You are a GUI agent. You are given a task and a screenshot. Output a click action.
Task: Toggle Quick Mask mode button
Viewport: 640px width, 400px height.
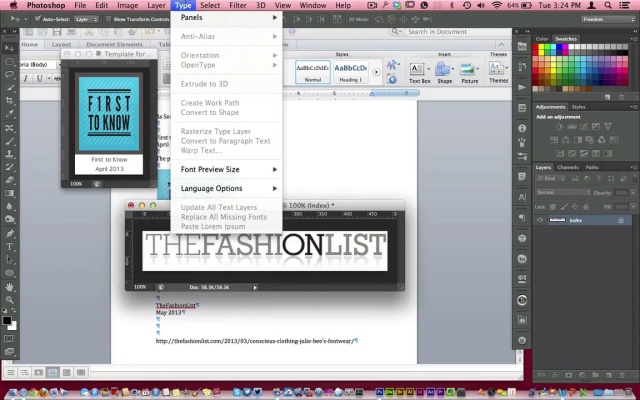pyautogui.click(x=9, y=338)
